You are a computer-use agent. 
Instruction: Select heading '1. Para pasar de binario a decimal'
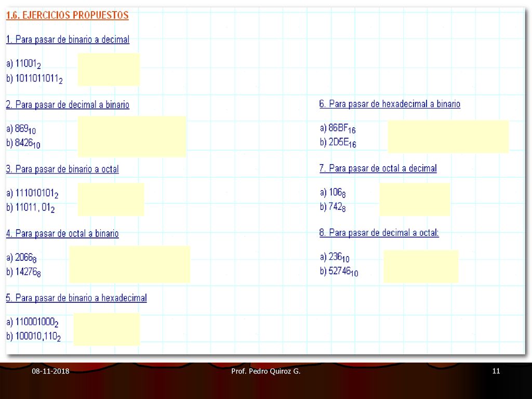pos(68,39)
